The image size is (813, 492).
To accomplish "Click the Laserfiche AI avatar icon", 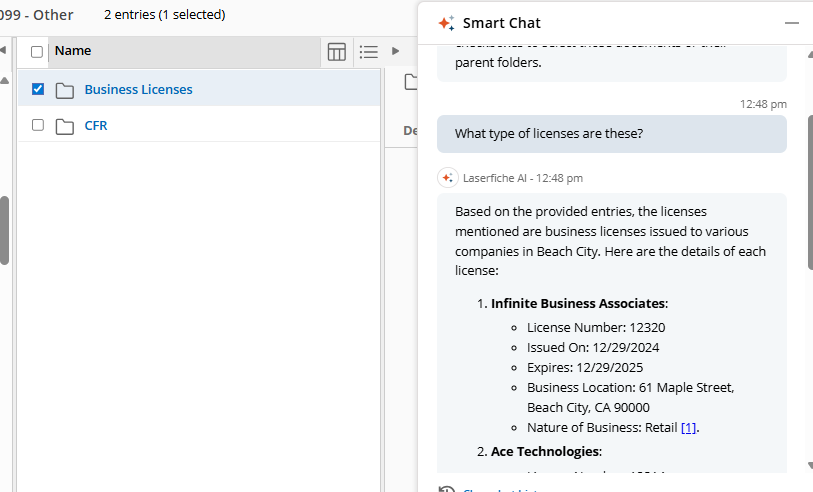I will tap(447, 178).
